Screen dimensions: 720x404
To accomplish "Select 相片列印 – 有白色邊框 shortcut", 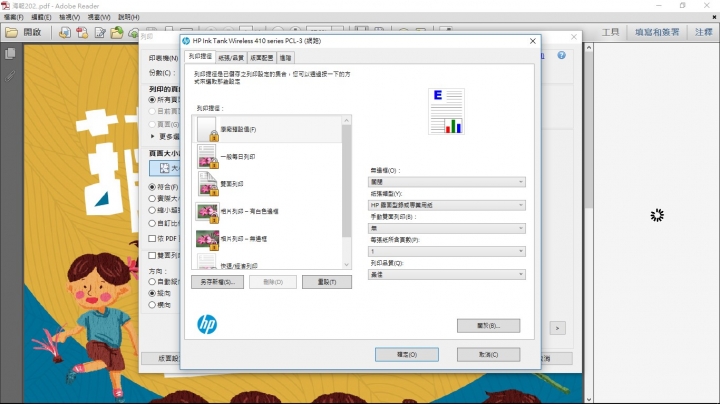I will click(x=267, y=211).
